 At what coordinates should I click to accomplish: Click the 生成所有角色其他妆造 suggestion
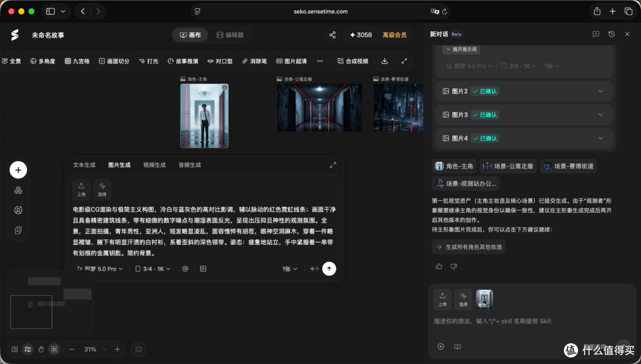469,247
